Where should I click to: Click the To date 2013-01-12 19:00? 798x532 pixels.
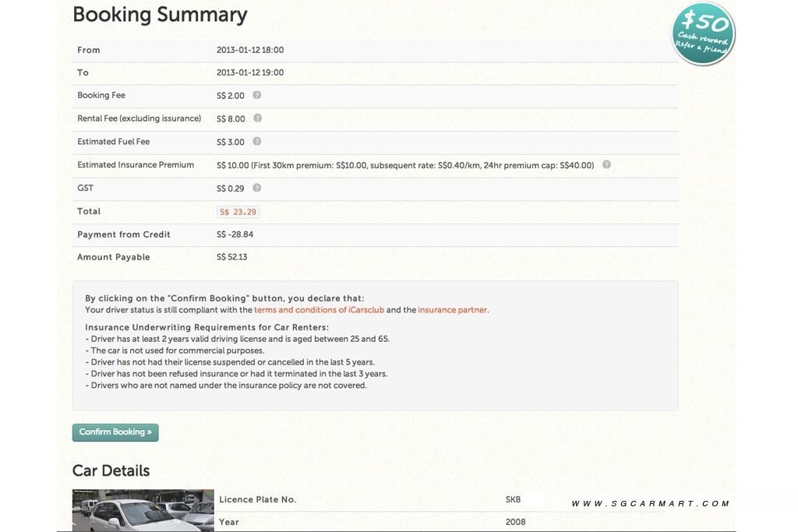[x=250, y=72]
